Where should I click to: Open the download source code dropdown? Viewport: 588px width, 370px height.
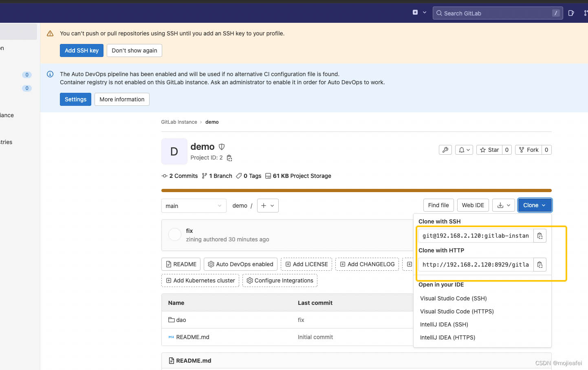(504, 205)
